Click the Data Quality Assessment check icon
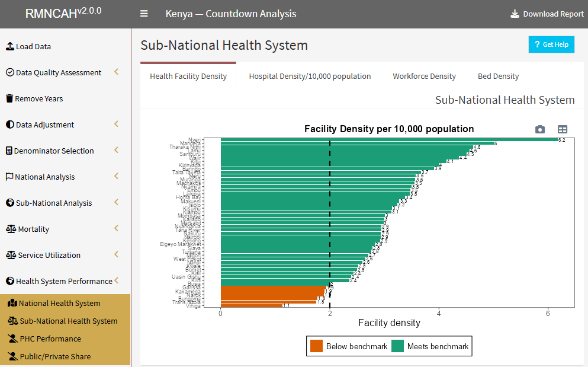The image size is (588, 367). (x=10, y=72)
